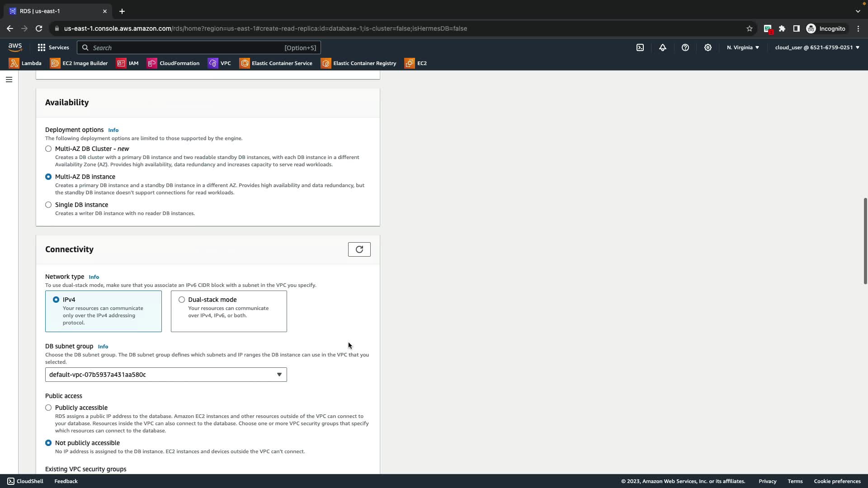The width and height of the screenshot is (868, 488).
Task: Click Info link beside Deployment options
Action: 113,130
